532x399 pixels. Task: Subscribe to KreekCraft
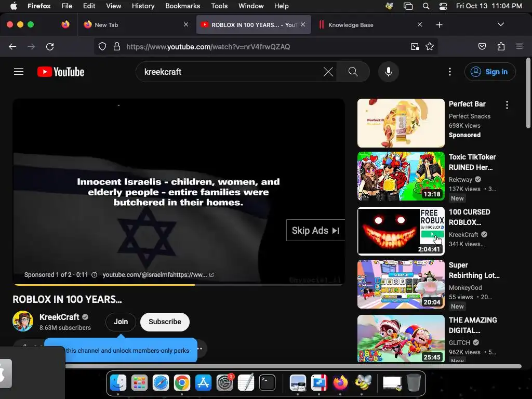coord(165,322)
